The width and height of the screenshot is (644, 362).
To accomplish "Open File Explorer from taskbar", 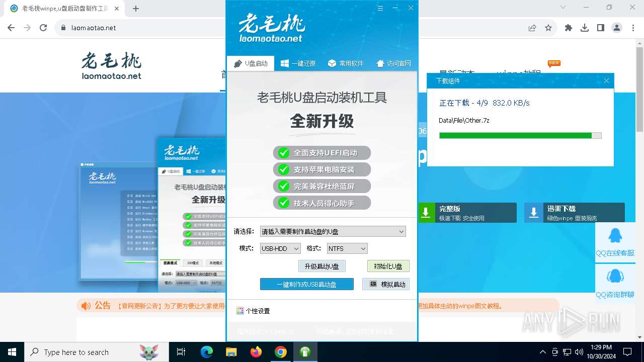I will [231, 352].
